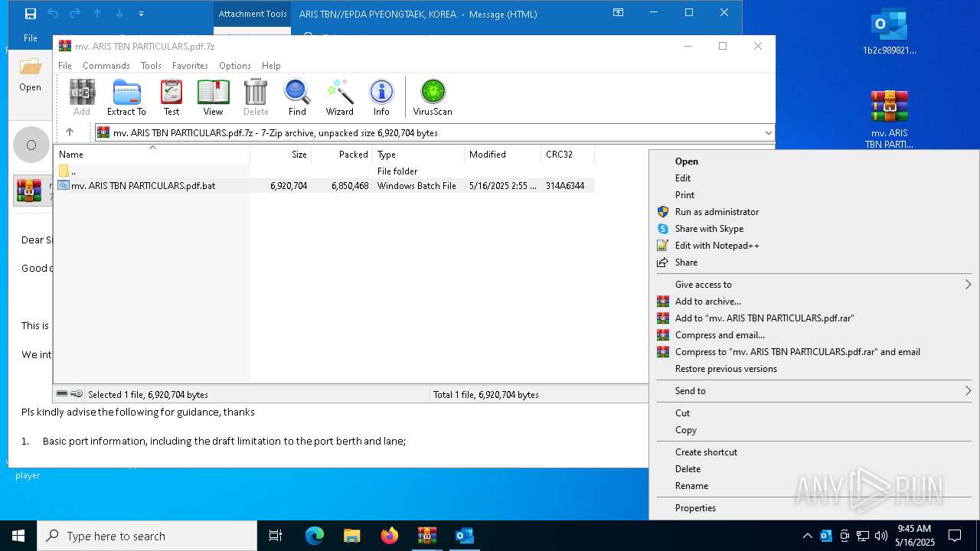The image size is (980, 551).
Task: Click the Attachment Tools tab in Outlook
Action: click(253, 14)
